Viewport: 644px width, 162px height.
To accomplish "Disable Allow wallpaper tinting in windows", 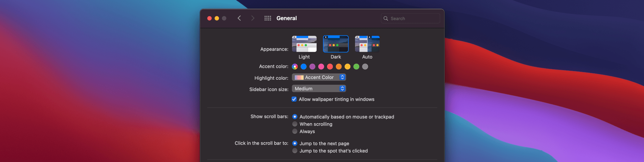I will (294, 99).
